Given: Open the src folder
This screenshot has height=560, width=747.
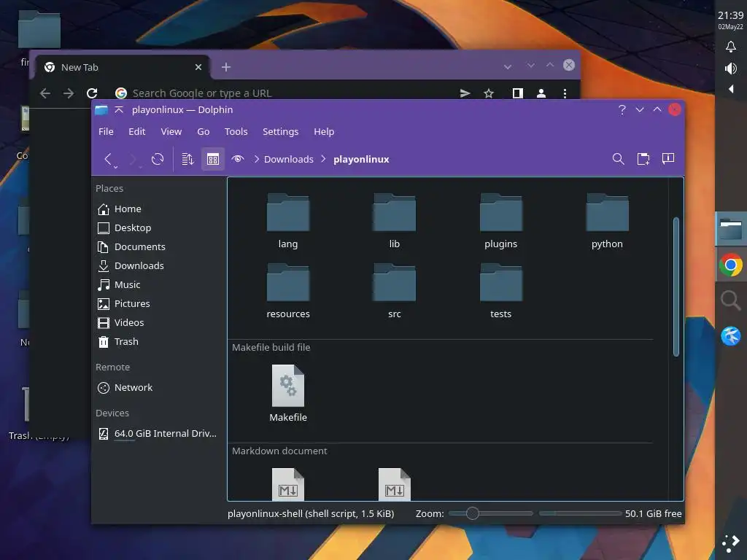Looking at the screenshot, I should 395,291.
